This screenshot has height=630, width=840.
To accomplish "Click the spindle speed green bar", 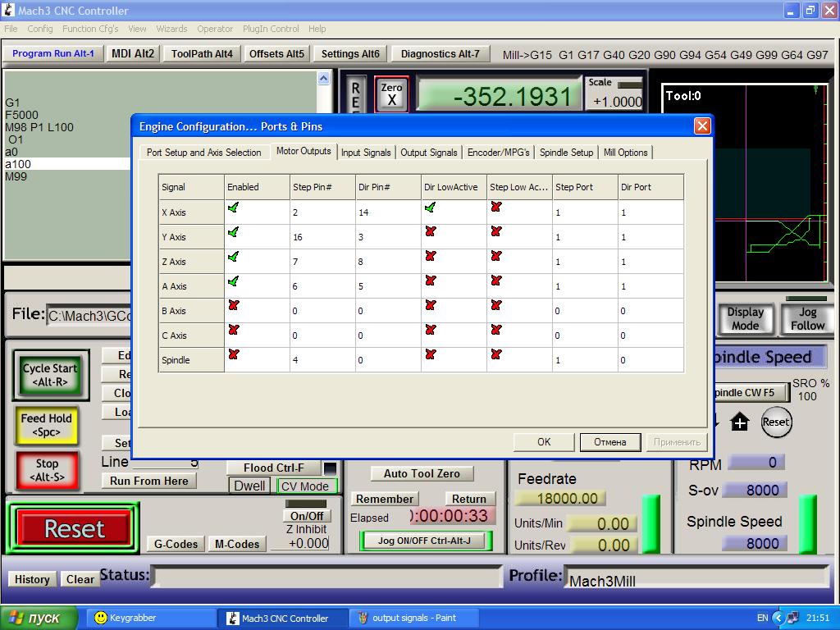I will [808, 524].
